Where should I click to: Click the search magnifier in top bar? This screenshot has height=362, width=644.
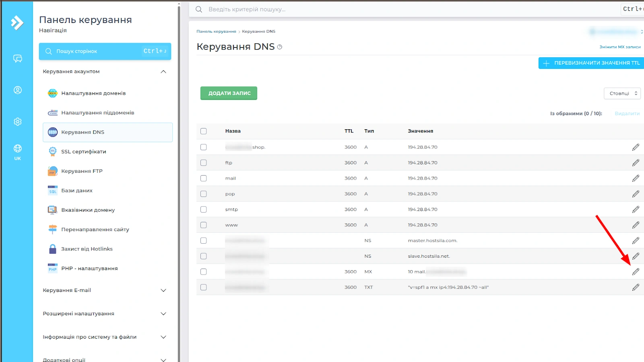tap(199, 9)
